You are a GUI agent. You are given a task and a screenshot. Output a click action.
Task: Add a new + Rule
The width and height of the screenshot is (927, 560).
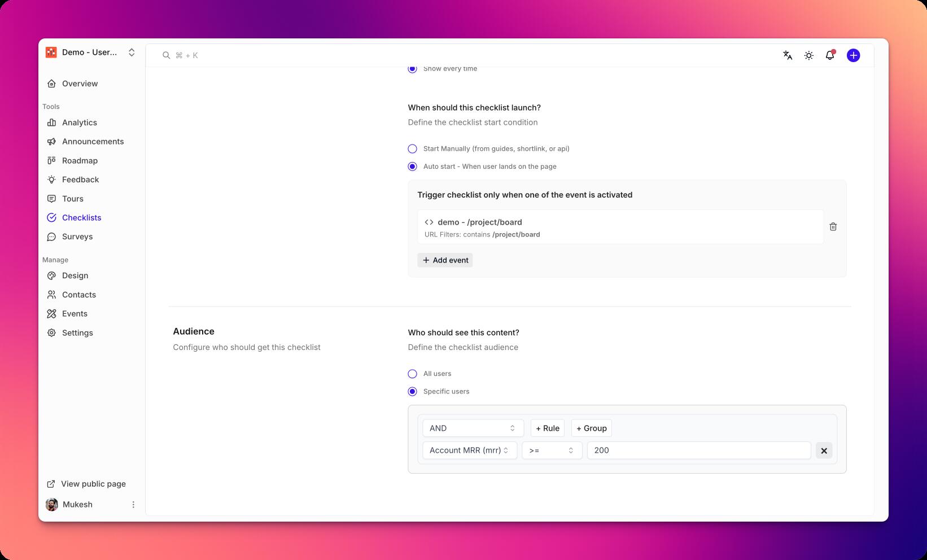pyautogui.click(x=547, y=428)
